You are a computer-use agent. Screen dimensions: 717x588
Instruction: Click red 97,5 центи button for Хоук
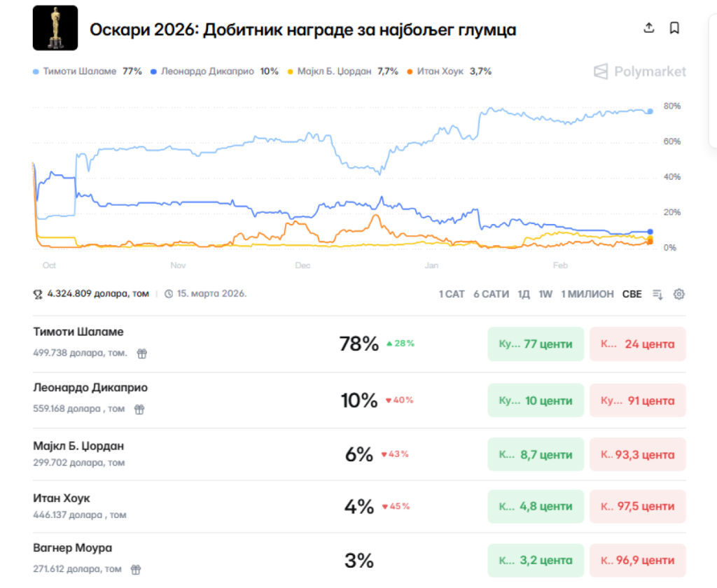(x=637, y=506)
